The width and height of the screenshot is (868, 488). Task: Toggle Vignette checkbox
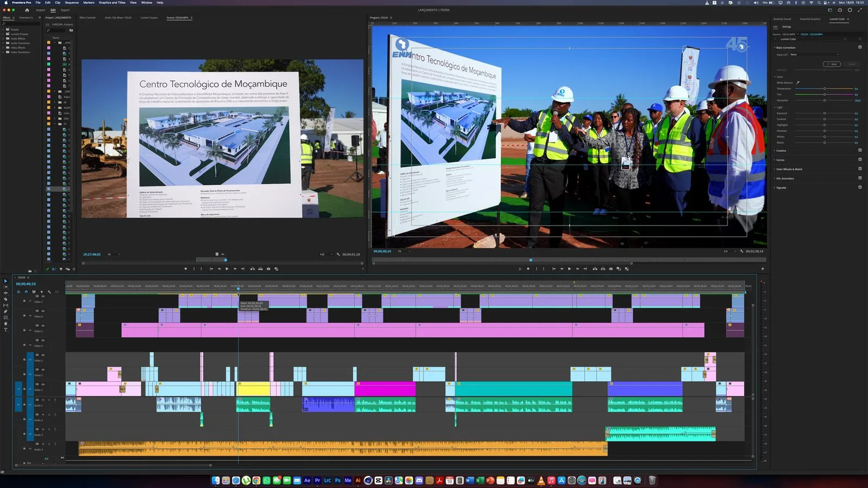(x=860, y=187)
